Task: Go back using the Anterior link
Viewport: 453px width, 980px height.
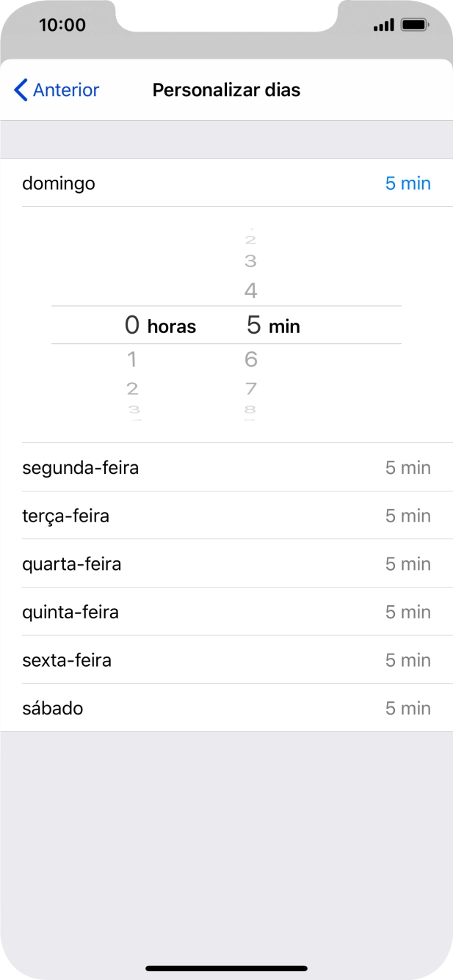Action: [x=56, y=89]
